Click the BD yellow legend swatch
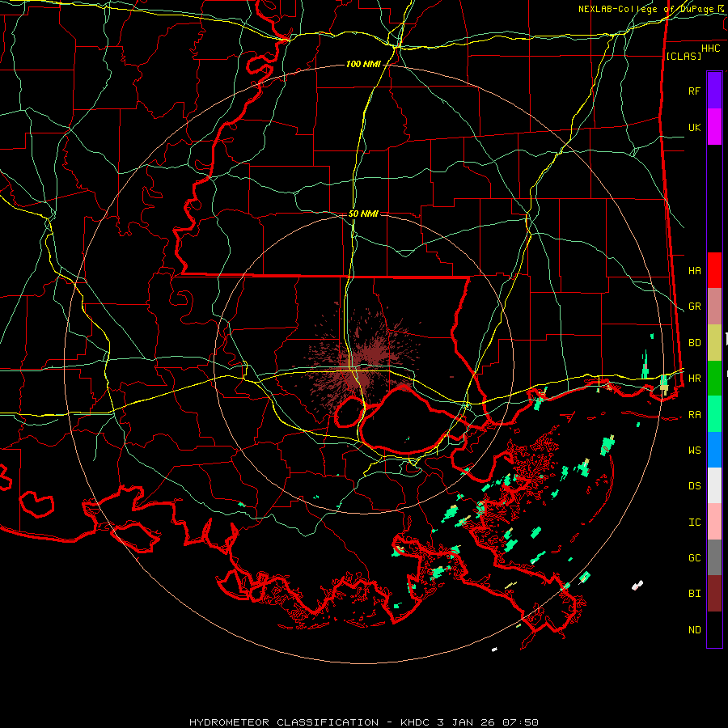 [714, 343]
